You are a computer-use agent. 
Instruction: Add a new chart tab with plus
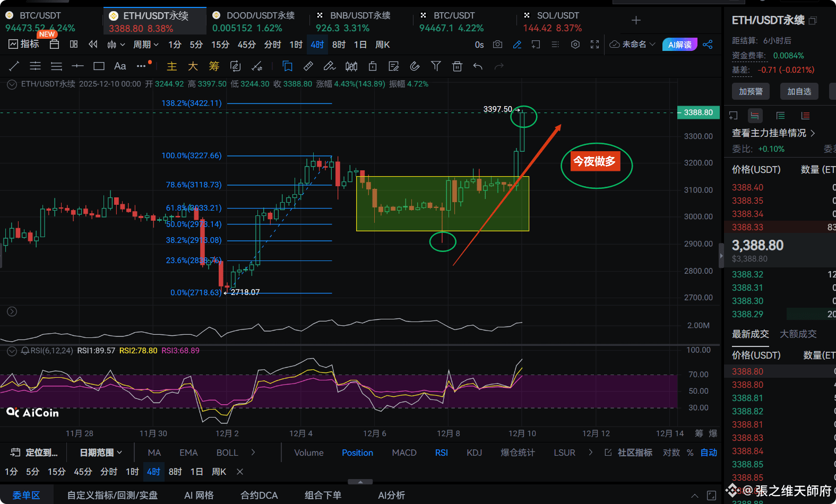click(x=636, y=20)
